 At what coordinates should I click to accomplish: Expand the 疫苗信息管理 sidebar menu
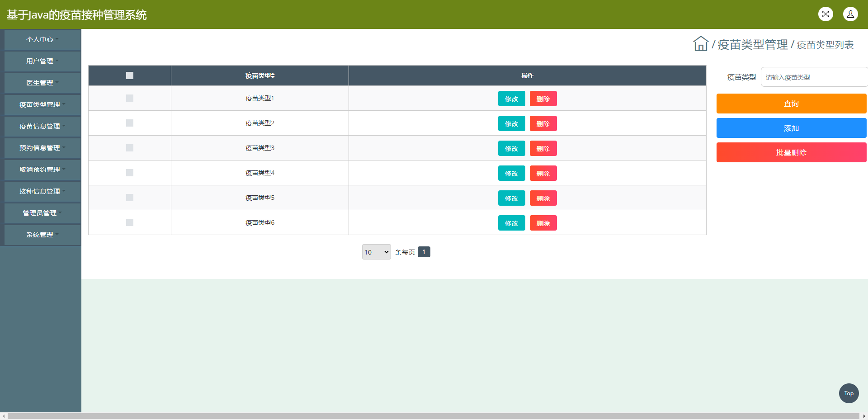pyautogui.click(x=42, y=126)
